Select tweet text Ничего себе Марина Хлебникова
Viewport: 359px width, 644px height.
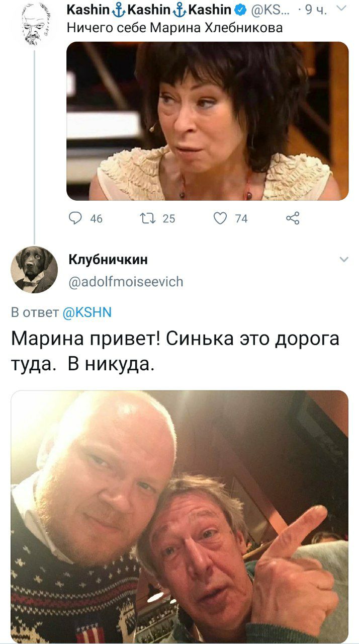pos(175,28)
